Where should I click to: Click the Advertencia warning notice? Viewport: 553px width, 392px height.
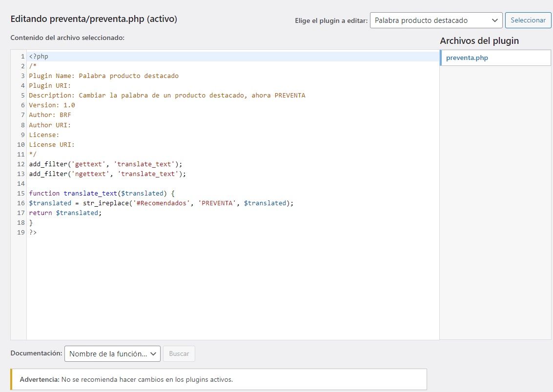219,379
